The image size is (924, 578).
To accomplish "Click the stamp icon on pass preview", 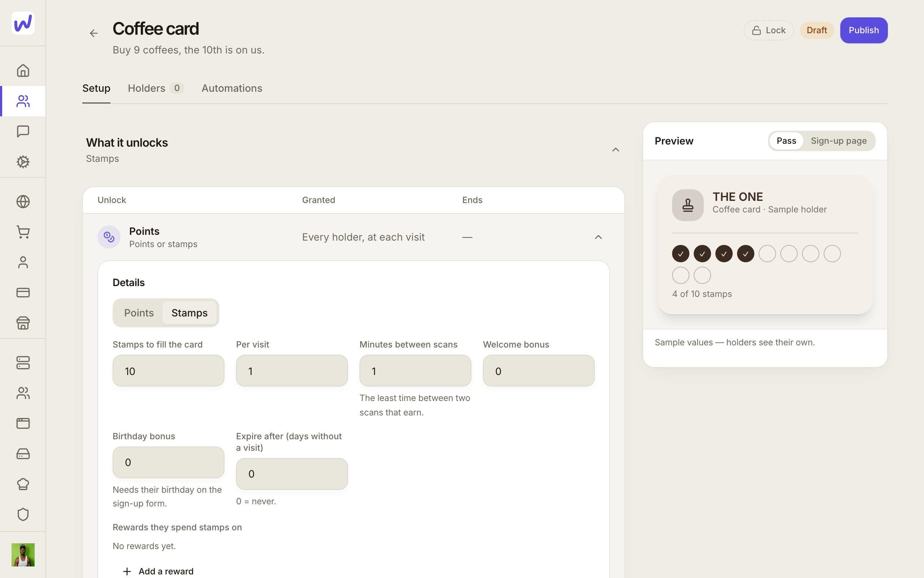I will [688, 205].
